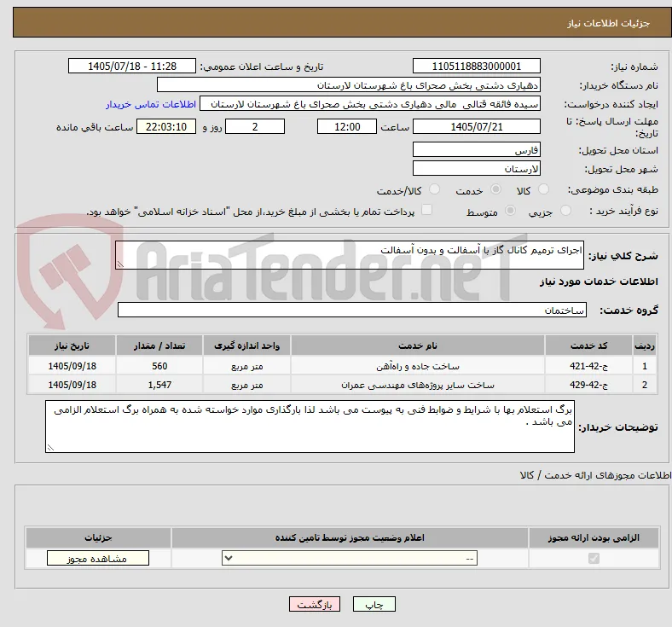
Task: Click service code ج-42-429 cell
Action: click(x=588, y=385)
